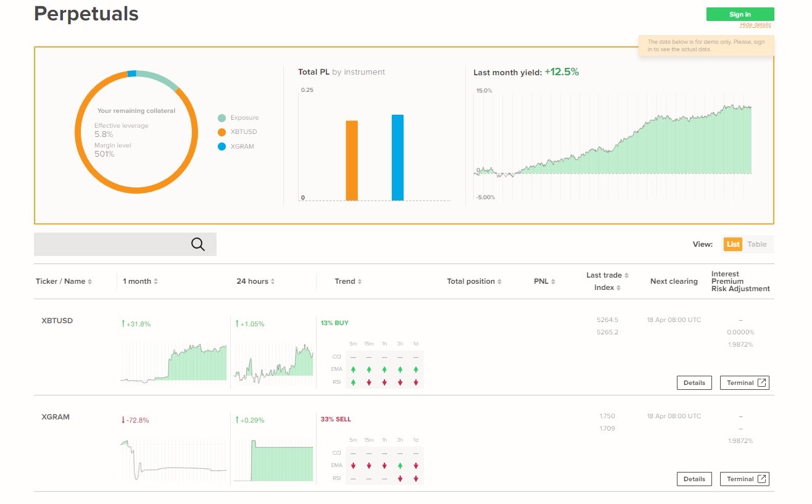Screen dimensions: 812x504
Task: Sort by Index column
Action: point(607,287)
